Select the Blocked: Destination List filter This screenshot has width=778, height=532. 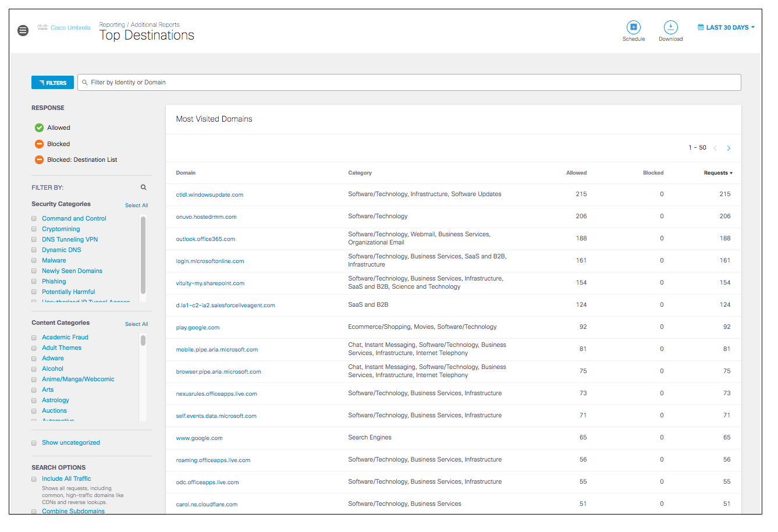tap(76, 159)
